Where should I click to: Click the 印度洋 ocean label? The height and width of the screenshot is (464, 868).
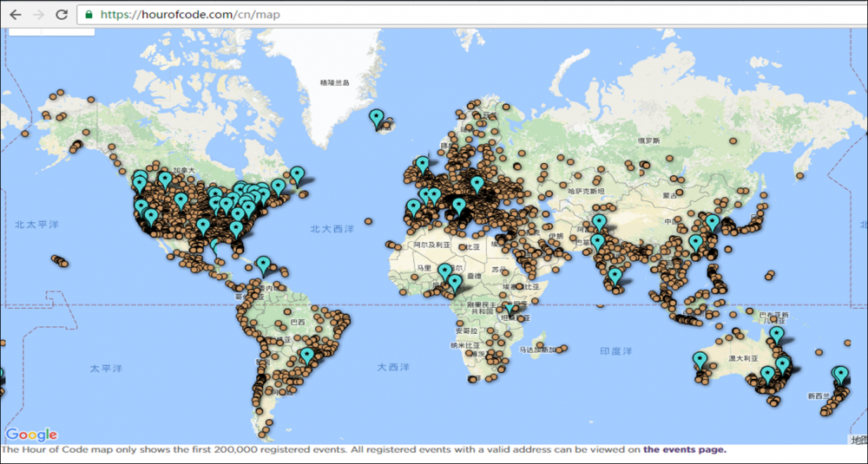615,351
